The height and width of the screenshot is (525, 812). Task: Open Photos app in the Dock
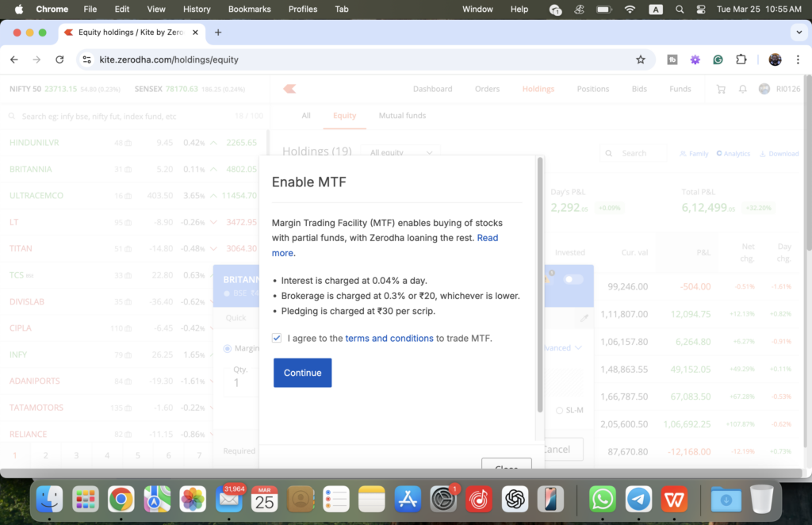point(193,499)
